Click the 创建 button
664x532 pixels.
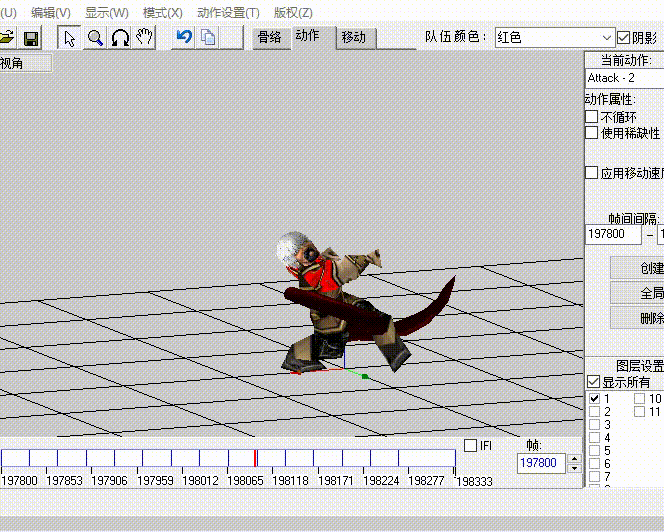click(637, 268)
